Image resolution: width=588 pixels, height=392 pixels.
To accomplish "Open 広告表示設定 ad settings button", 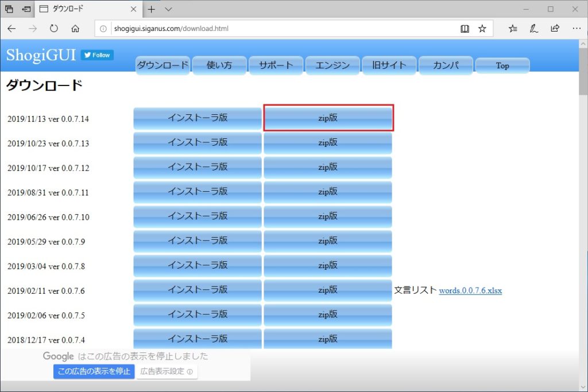I will point(167,371).
